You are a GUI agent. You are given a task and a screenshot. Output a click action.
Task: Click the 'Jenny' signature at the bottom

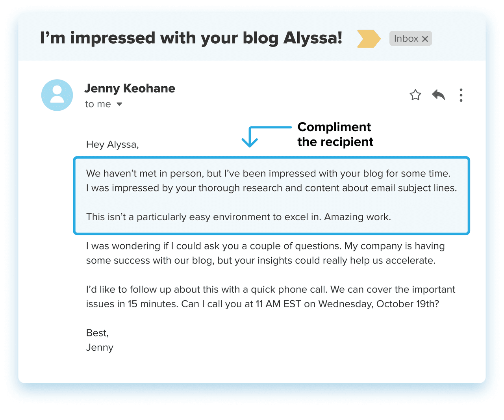[100, 348]
